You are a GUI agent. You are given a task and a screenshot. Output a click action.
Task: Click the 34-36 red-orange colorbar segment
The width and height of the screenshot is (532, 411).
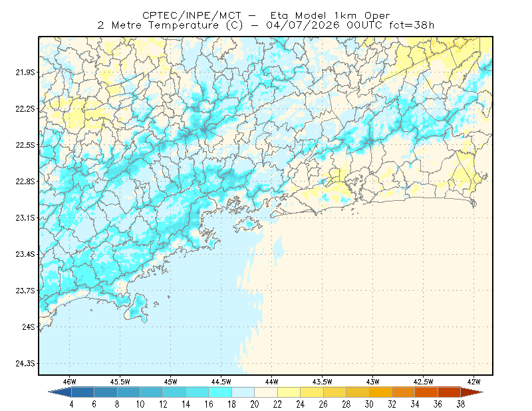coord(426,392)
